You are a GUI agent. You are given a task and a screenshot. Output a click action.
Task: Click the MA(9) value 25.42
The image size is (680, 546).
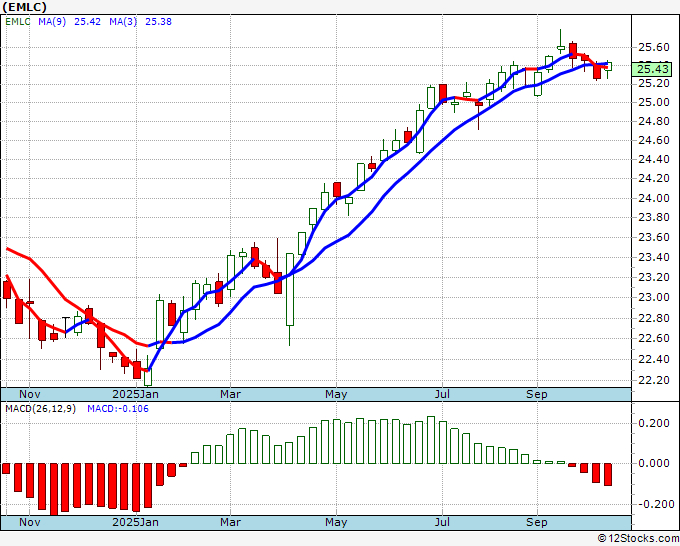coord(87,22)
